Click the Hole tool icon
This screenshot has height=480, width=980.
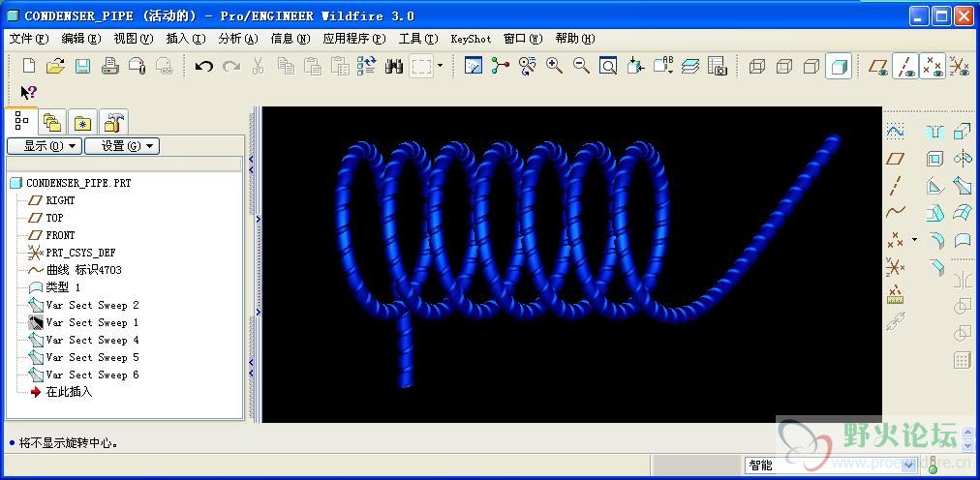(935, 132)
